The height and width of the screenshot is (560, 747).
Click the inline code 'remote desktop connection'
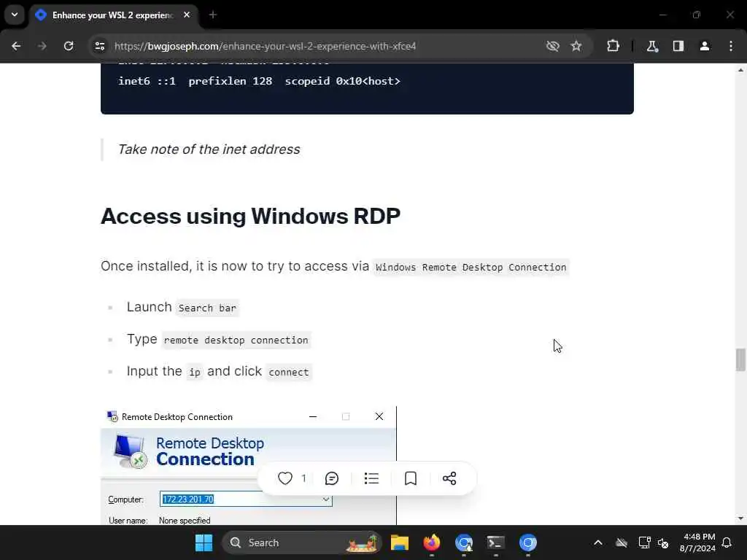(236, 340)
